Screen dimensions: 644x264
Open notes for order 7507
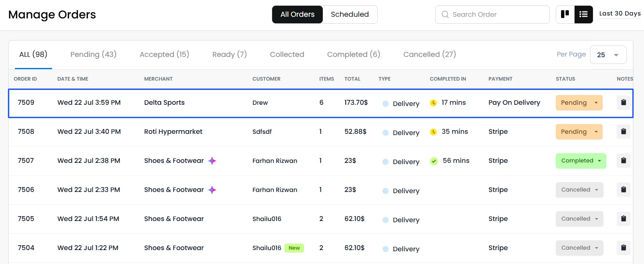[x=624, y=160]
